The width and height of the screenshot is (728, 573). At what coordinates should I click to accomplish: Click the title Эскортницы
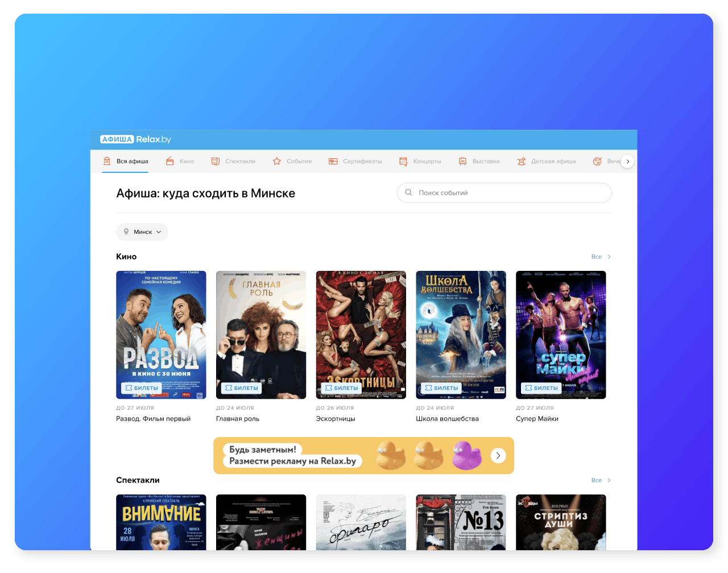[336, 419]
